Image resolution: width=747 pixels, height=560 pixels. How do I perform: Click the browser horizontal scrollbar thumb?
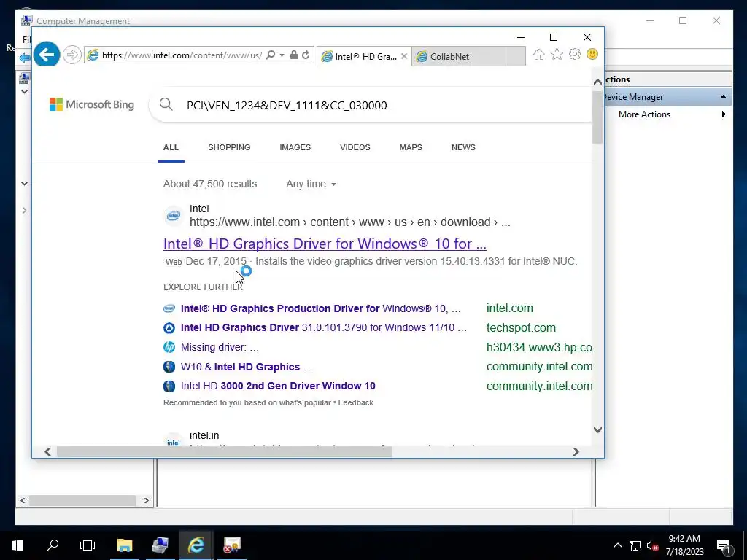tap(225, 451)
